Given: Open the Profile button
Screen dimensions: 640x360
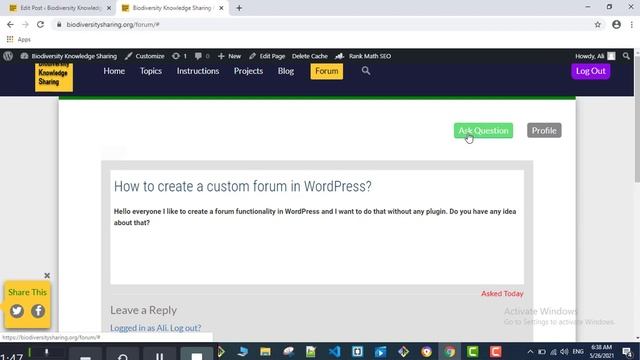Looking at the screenshot, I should click(544, 131).
